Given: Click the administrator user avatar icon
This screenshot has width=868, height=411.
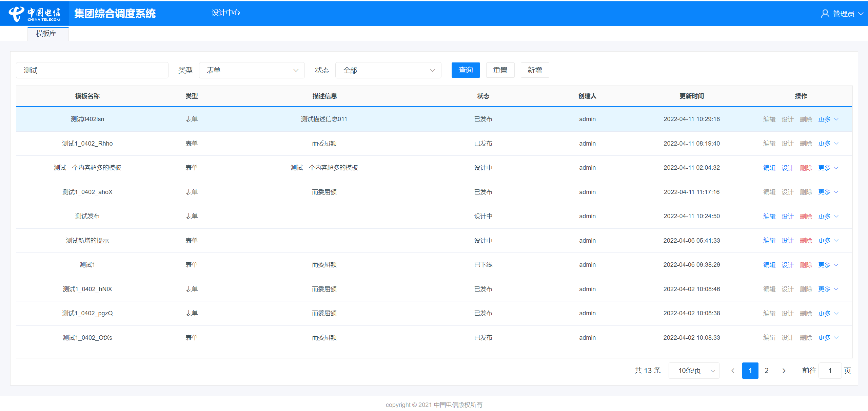Looking at the screenshot, I should (x=825, y=14).
